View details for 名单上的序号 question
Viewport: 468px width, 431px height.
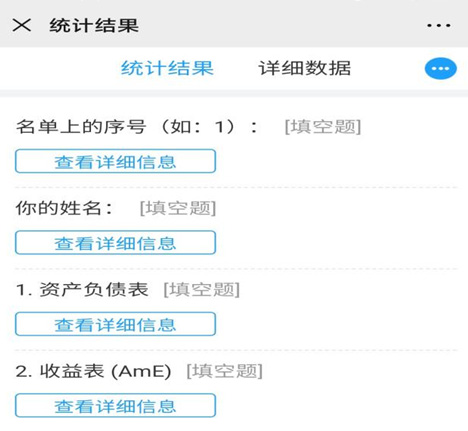point(115,161)
